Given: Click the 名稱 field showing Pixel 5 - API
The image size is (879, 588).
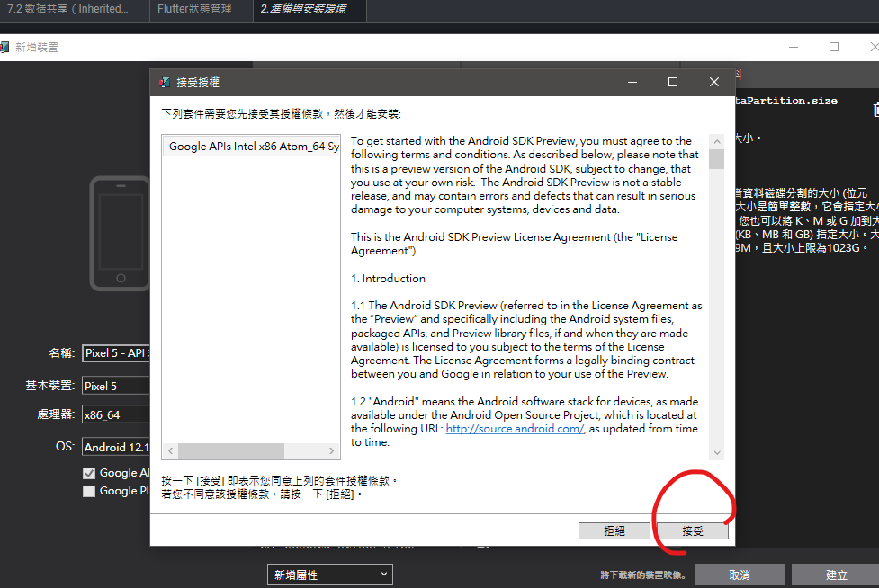Looking at the screenshot, I should 116,353.
